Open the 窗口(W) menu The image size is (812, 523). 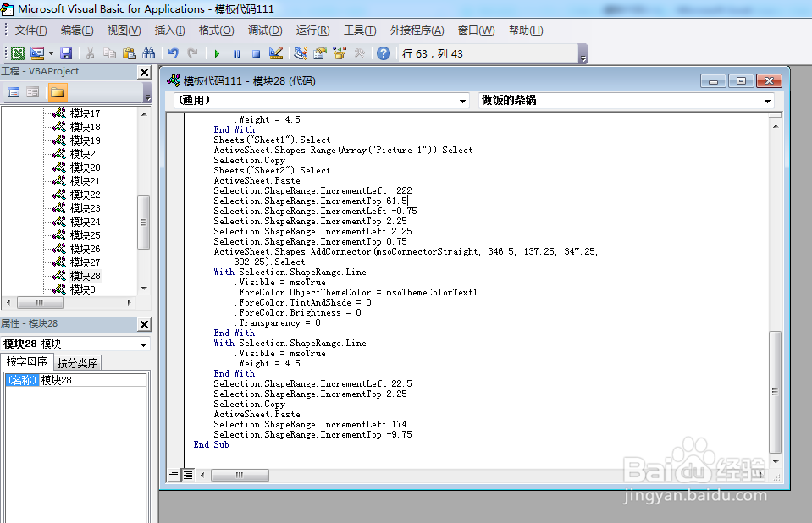pos(477,30)
